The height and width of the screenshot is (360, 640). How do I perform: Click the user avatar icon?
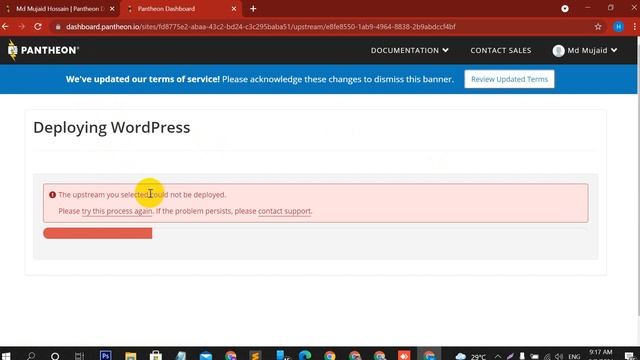tap(558, 50)
